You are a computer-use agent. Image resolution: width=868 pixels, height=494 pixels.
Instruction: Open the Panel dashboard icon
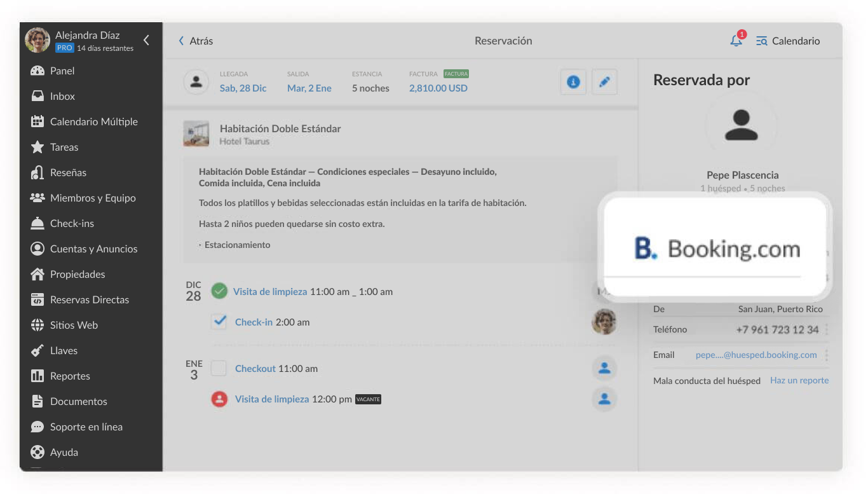coord(37,71)
